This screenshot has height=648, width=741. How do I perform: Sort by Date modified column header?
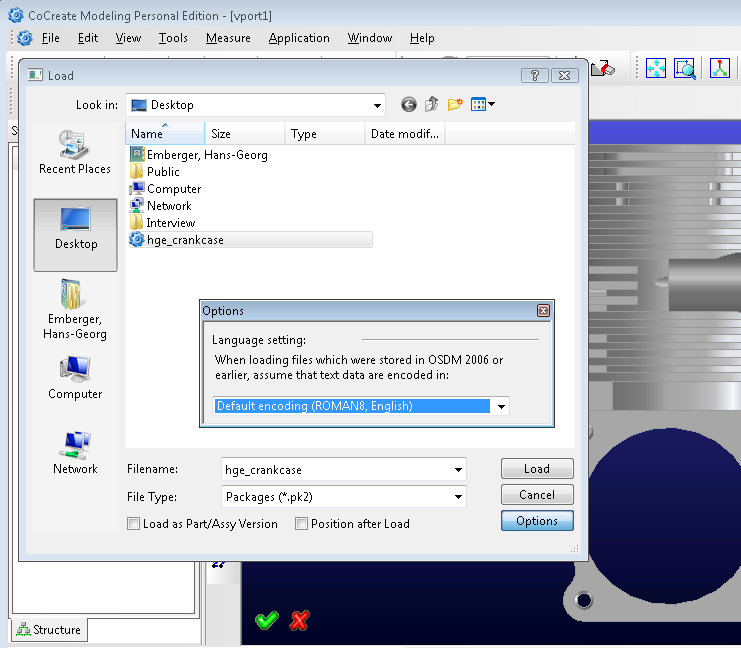[405, 134]
